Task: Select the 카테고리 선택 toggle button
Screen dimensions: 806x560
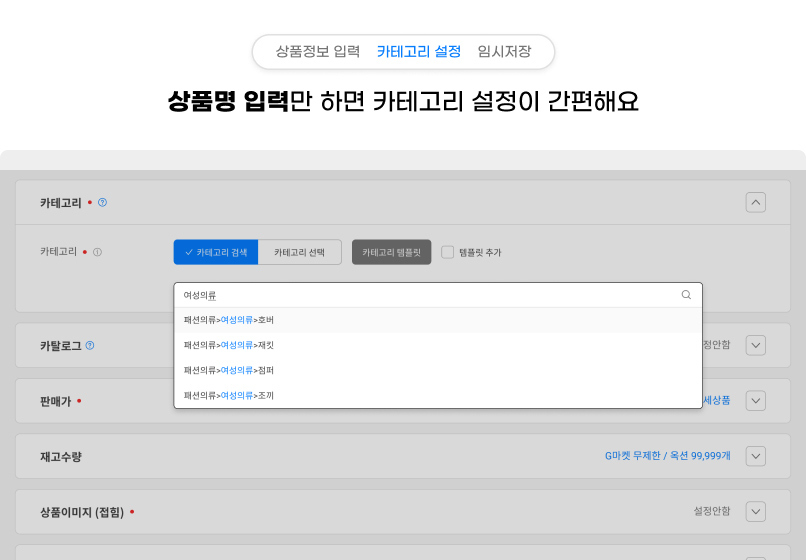Action: pyautogui.click(x=300, y=252)
